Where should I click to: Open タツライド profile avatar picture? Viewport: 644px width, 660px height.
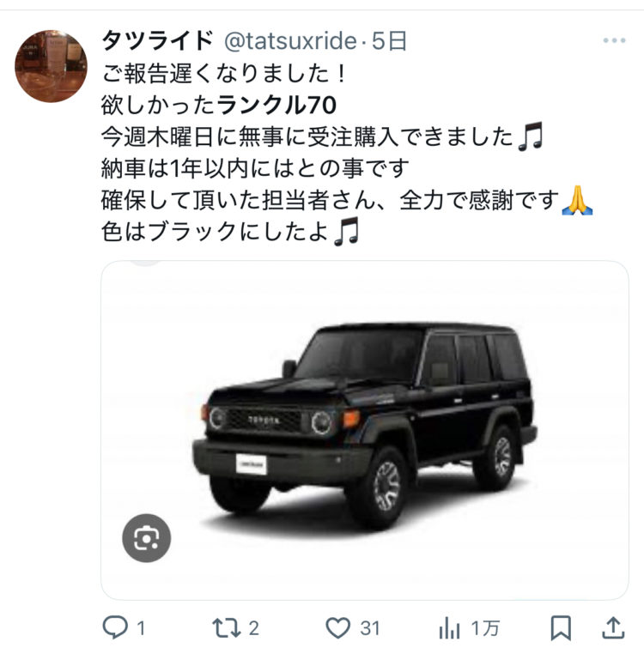point(51,66)
